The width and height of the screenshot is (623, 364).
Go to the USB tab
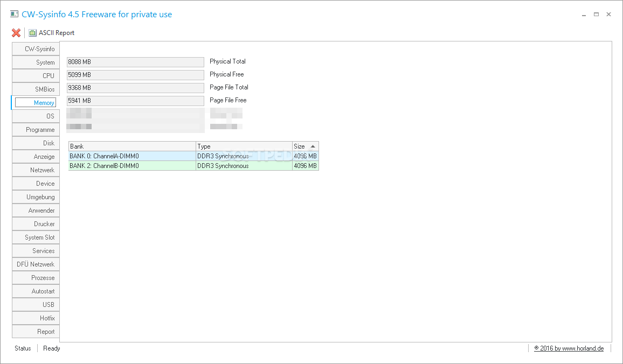pyautogui.click(x=36, y=305)
